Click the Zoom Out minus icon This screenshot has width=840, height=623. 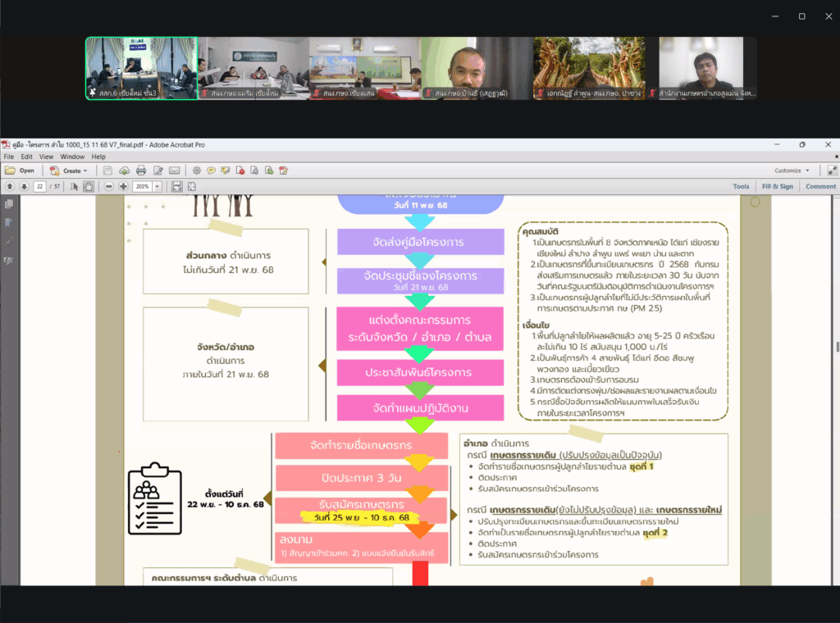click(108, 186)
